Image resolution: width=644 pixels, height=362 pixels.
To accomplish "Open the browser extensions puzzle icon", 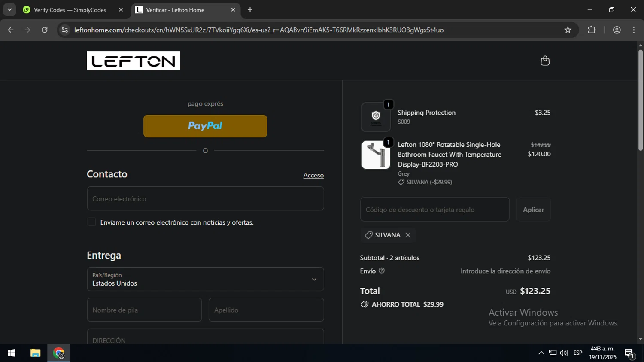I will pos(592,30).
